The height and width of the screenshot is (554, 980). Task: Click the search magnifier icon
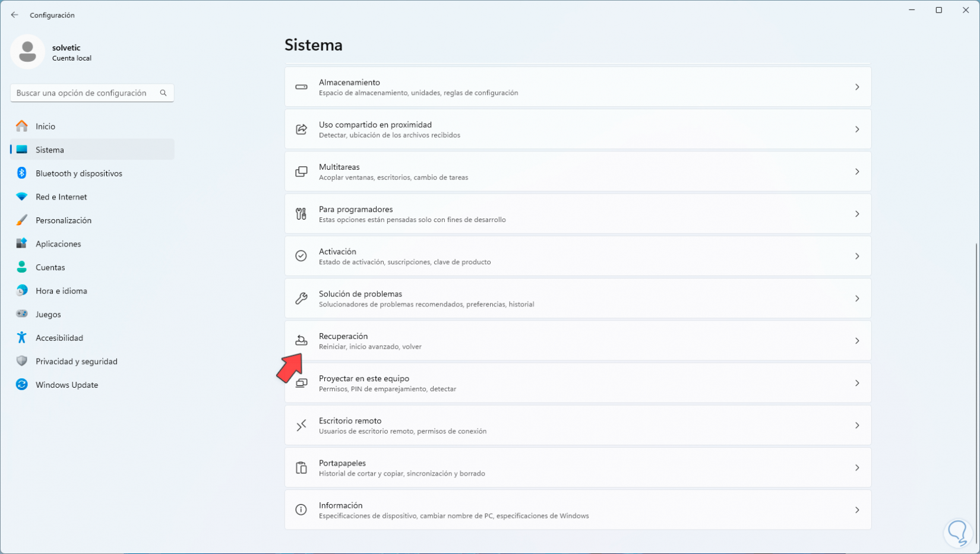point(163,93)
